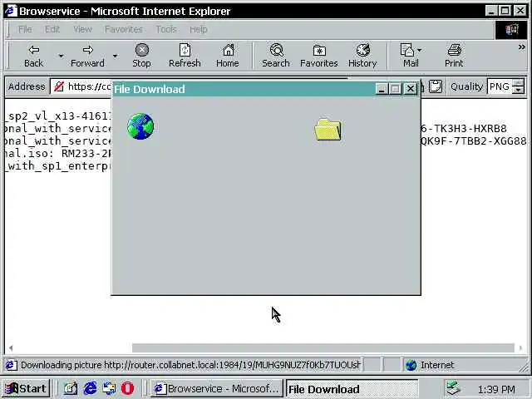Click the left scroll arrow of horizontal scrollbar
Viewport: 532px width, 399px height.
tap(11, 347)
